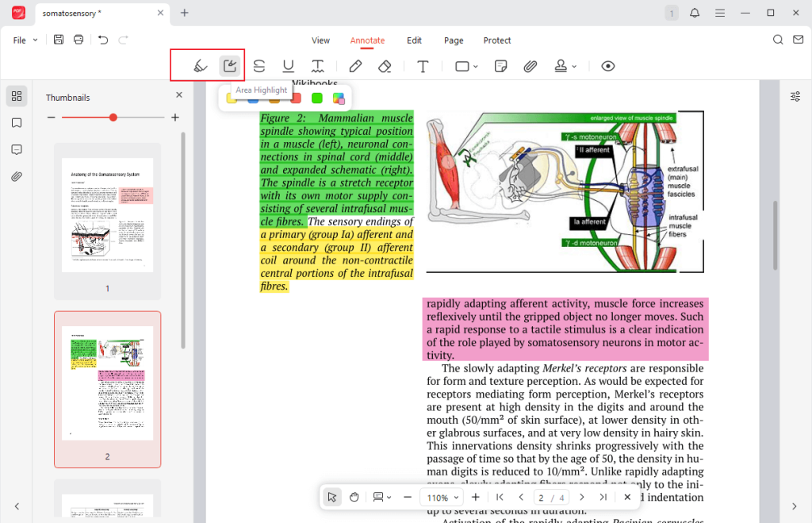The image size is (812, 523).
Task: Switch to the hand pan tool
Action: (x=354, y=498)
